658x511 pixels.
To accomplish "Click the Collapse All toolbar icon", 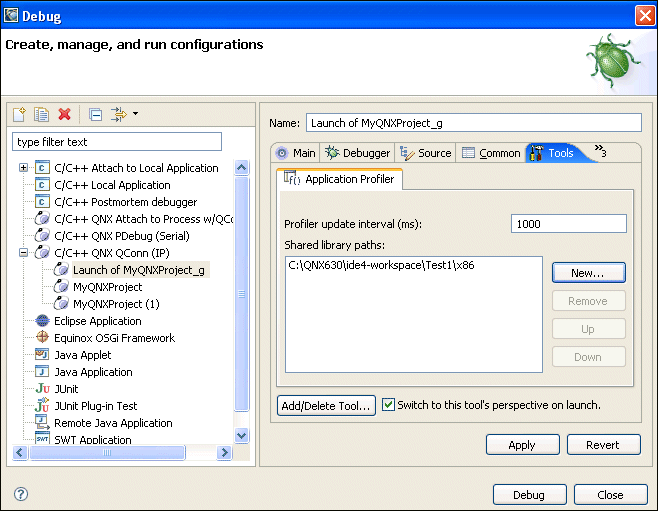I will point(95,115).
